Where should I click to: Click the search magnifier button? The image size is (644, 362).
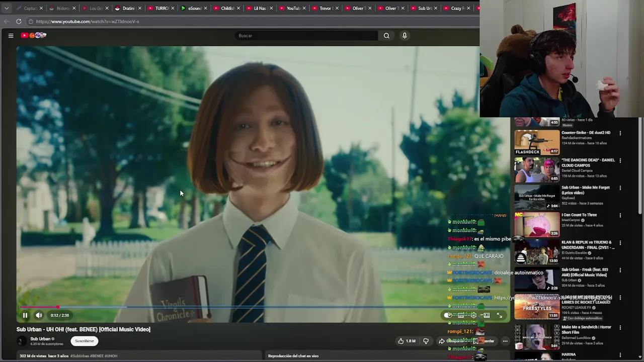tap(386, 36)
